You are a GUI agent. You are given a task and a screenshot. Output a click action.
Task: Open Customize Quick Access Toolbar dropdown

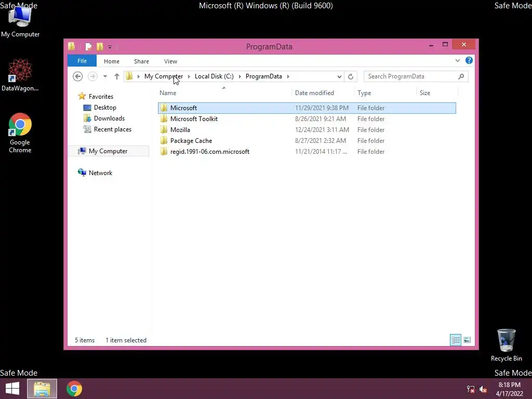click(x=110, y=47)
